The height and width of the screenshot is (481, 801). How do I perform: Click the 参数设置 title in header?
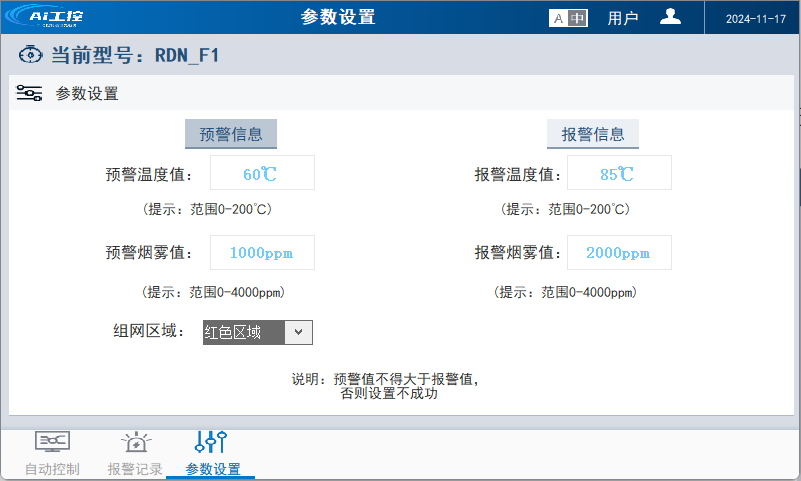338,17
